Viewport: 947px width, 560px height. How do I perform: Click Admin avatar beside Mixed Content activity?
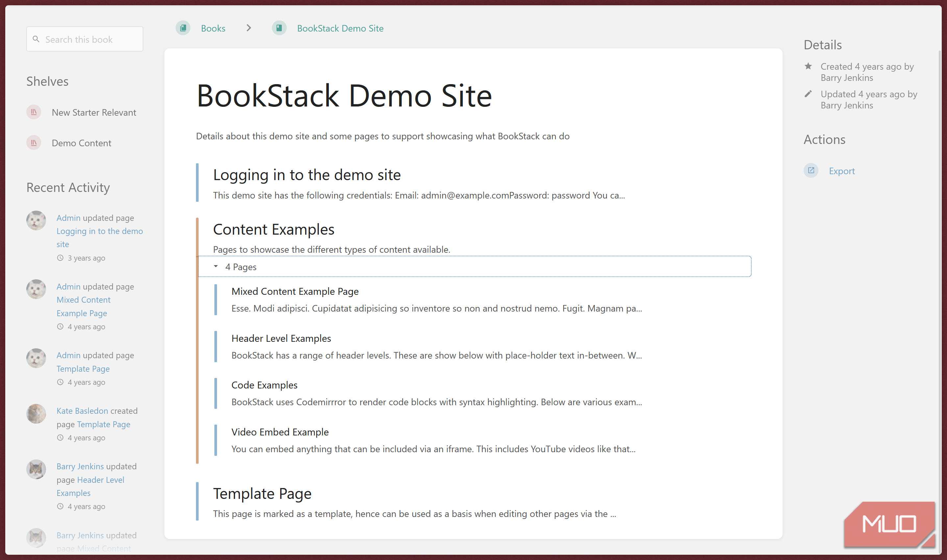[x=36, y=289]
